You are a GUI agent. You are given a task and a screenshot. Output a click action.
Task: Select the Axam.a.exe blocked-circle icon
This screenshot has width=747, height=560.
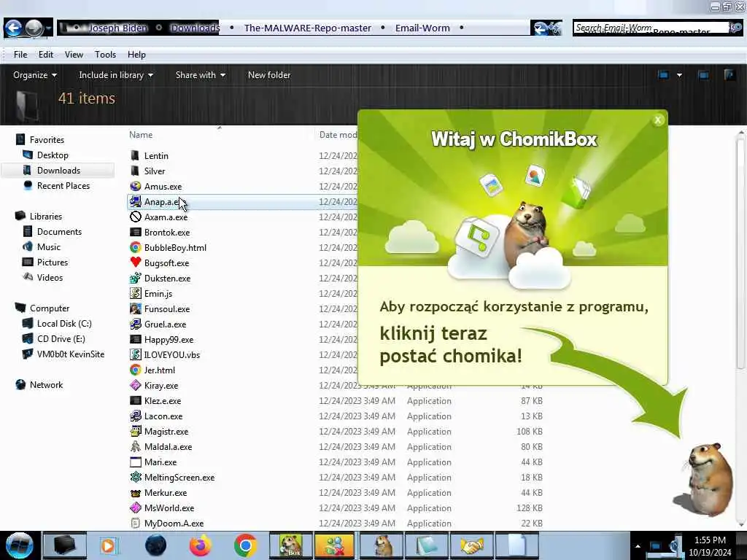pyautogui.click(x=135, y=217)
